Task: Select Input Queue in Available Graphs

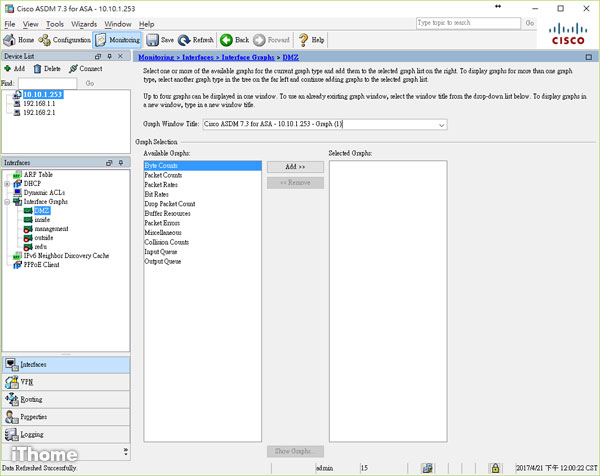Action: click(x=202, y=252)
